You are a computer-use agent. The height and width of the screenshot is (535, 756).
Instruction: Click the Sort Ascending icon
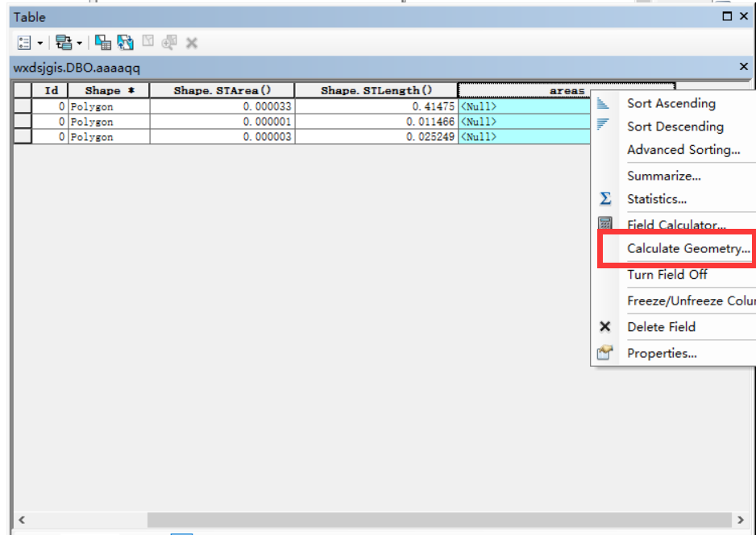pos(605,103)
